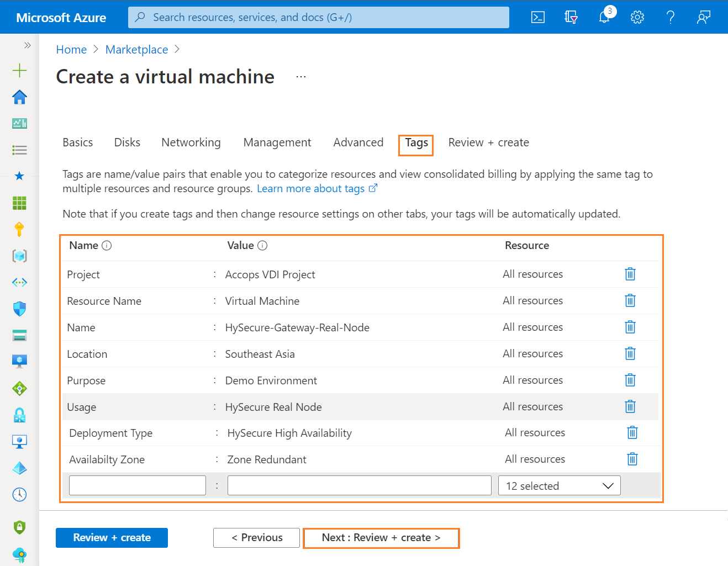This screenshot has height=566, width=728.
Task: Open Virtual networks icon in sidebar
Action: [19, 282]
